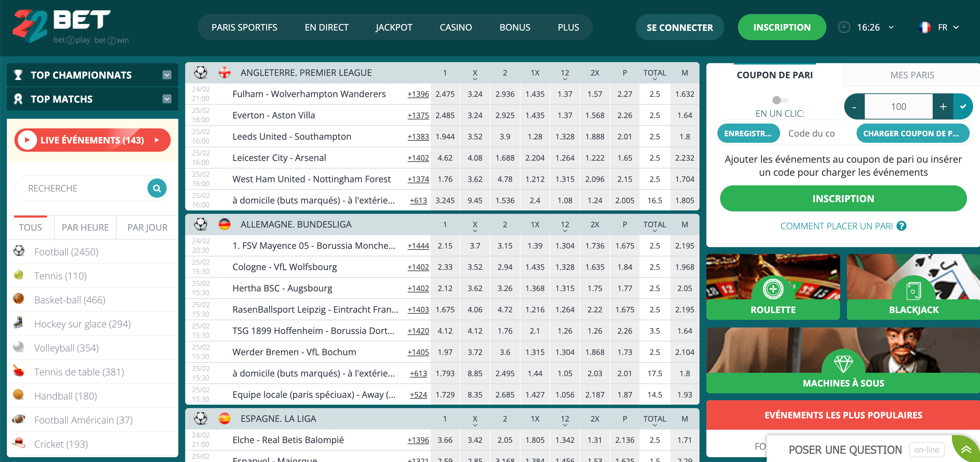The width and height of the screenshot is (980, 462).
Task: Expand X column options in Premier League header
Action: pos(475,80)
